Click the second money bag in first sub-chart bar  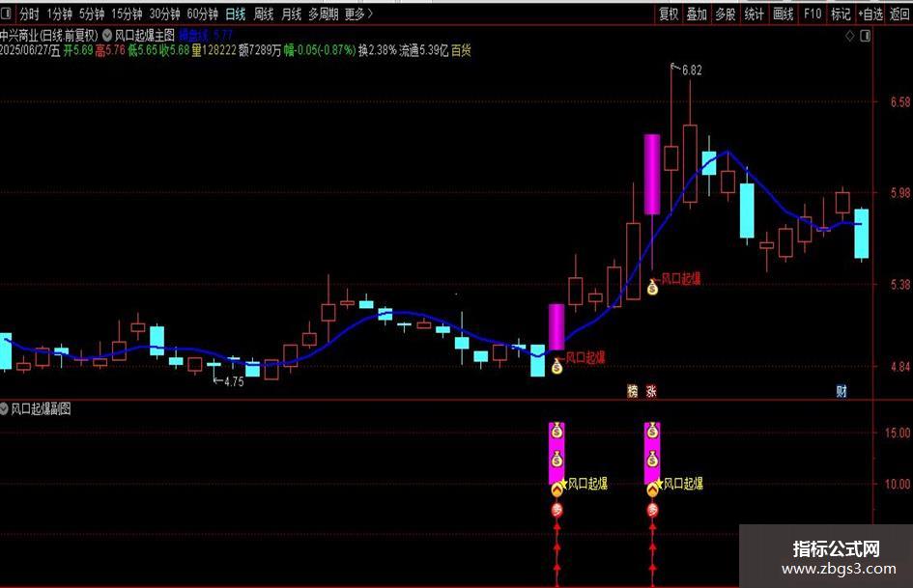click(x=556, y=460)
